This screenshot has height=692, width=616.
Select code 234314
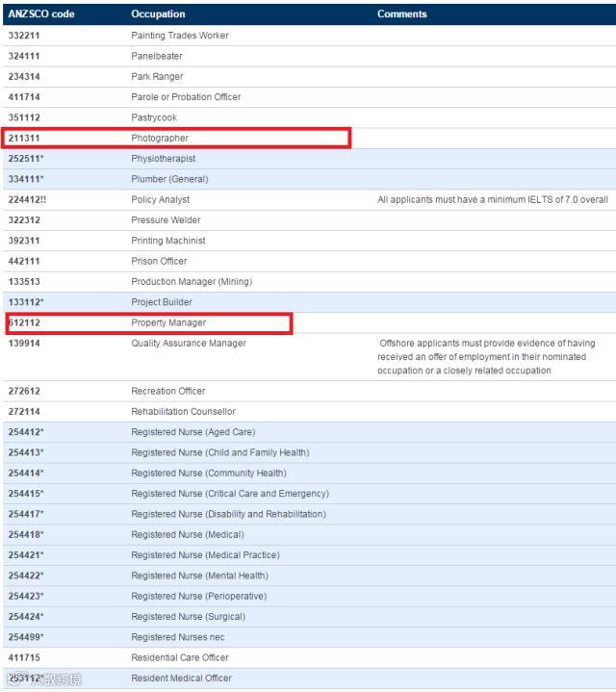[x=24, y=76]
